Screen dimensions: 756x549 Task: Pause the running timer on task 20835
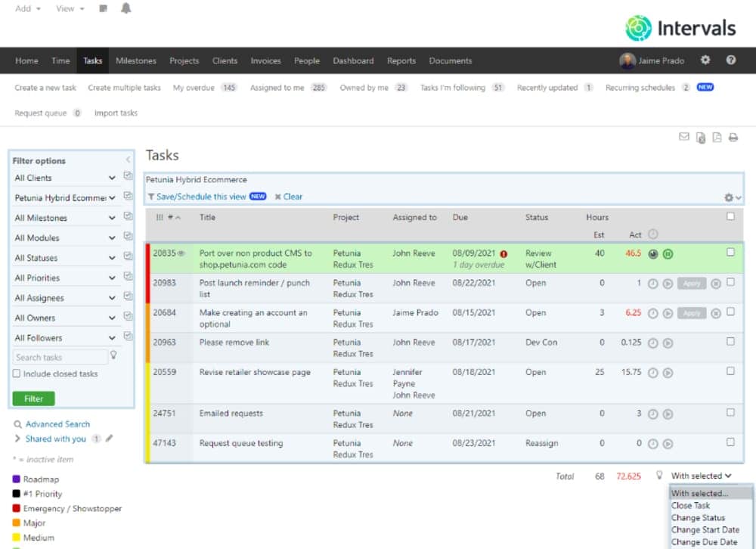668,254
